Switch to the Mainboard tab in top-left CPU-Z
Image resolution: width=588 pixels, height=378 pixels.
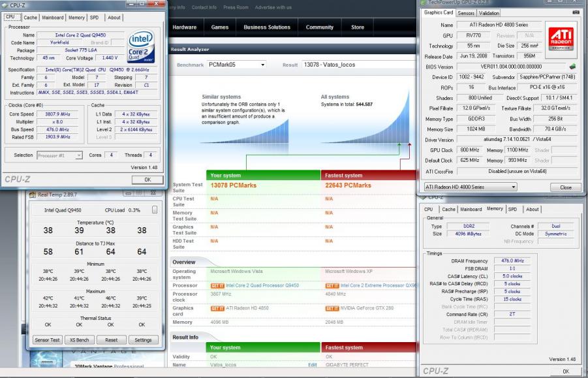coord(52,18)
